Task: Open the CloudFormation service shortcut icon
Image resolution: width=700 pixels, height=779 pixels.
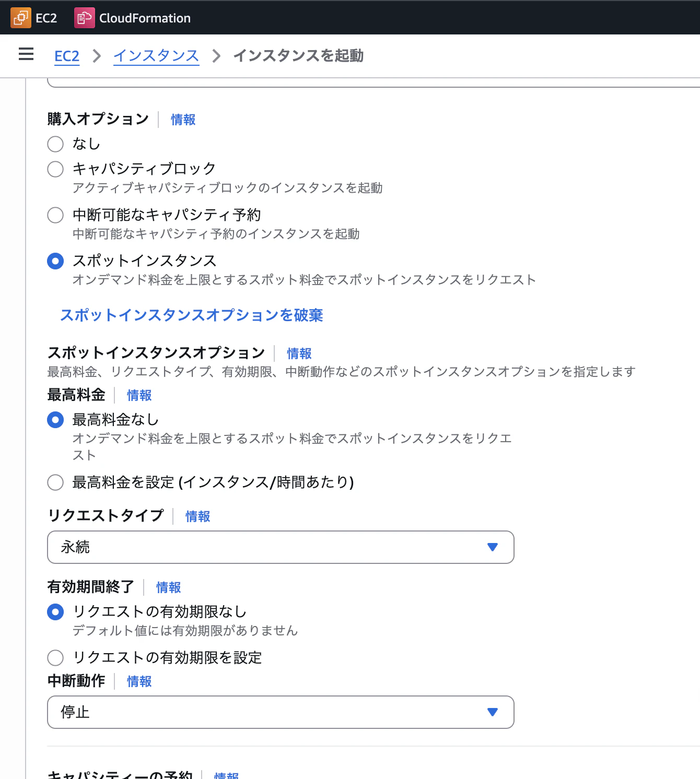Action: click(x=85, y=18)
